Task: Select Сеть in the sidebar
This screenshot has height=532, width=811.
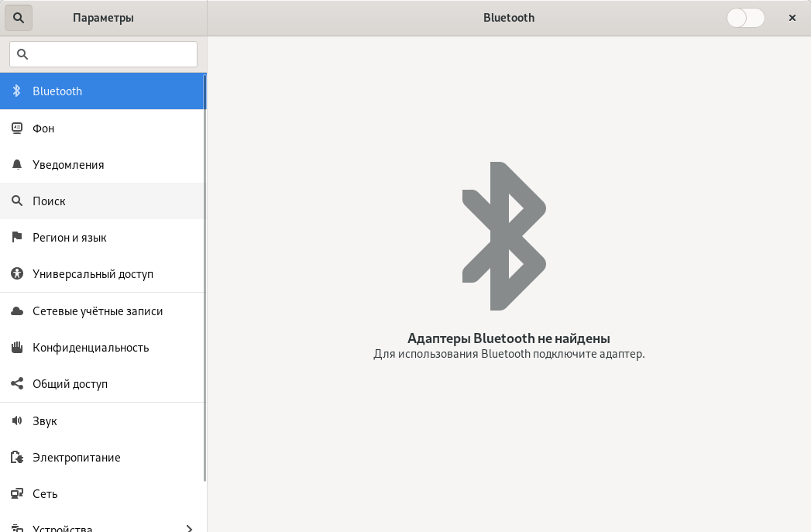Action: coord(45,494)
